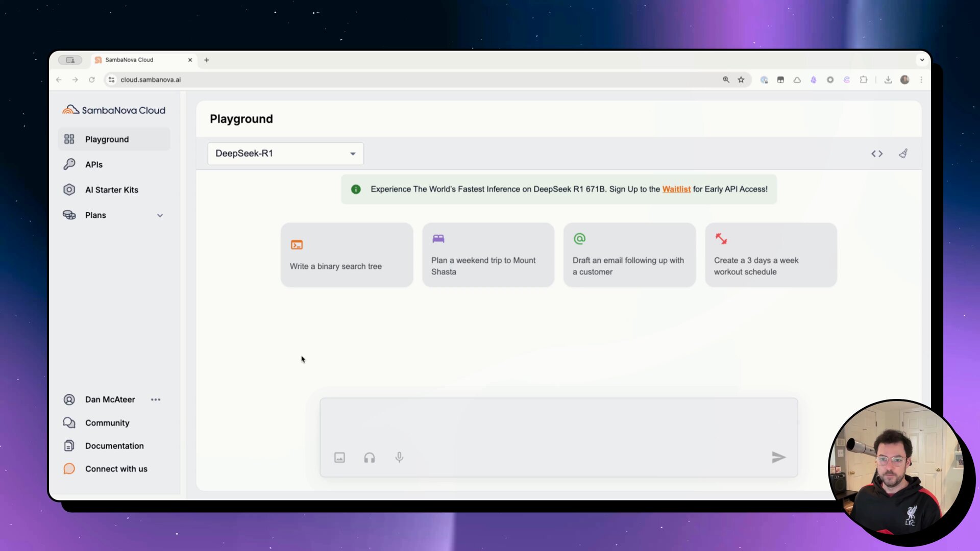Screen dimensions: 980x551
Task: Send the message with the arrow icon
Action: [x=778, y=457]
